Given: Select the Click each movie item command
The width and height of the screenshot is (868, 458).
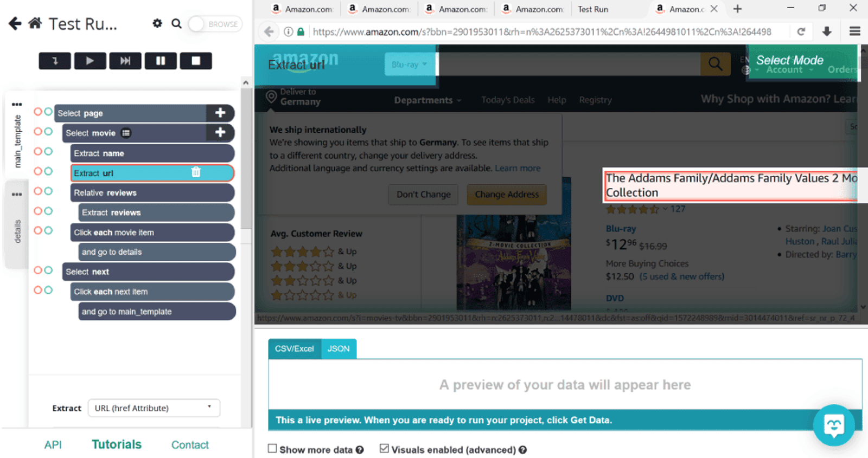Looking at the screenshot, I should tap(152, 232).
